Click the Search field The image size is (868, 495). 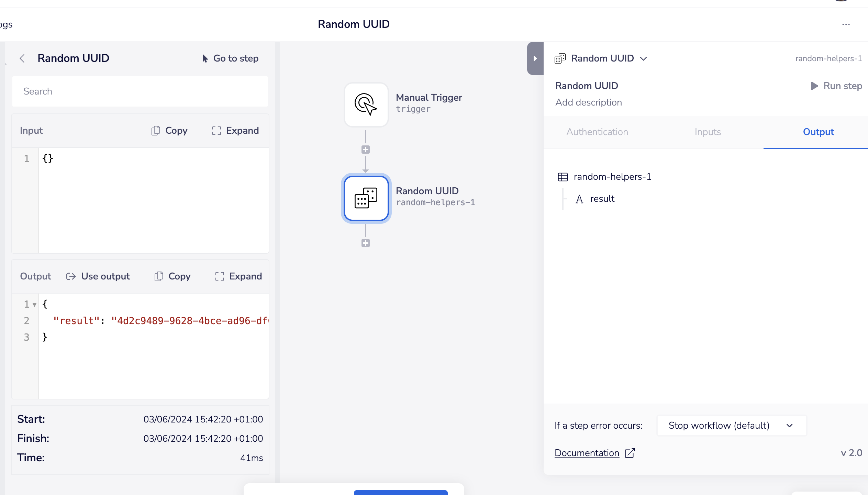140,91
